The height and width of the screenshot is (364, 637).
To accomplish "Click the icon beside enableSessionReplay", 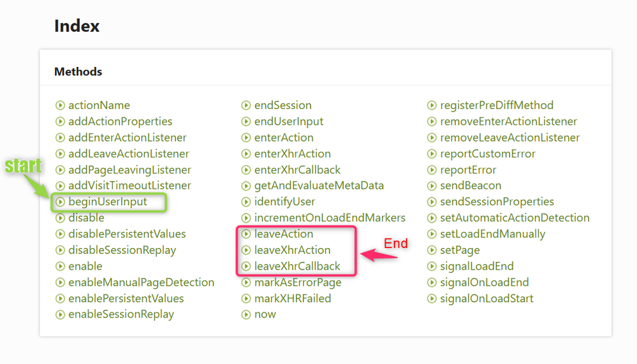I will pos(61,314).
